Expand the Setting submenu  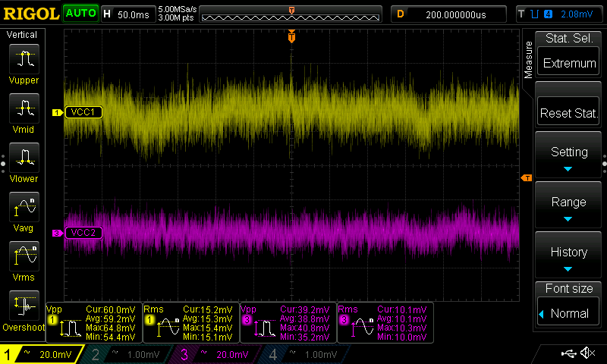[568, 155]
